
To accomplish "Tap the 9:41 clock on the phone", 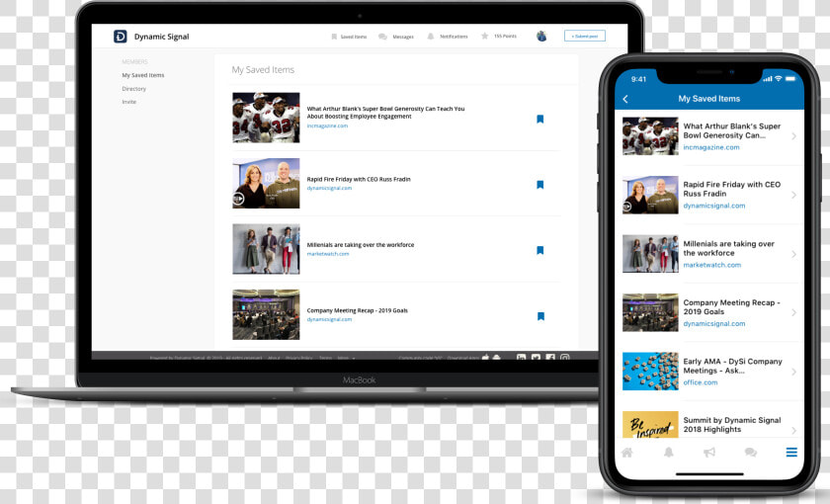I will 639,79.
